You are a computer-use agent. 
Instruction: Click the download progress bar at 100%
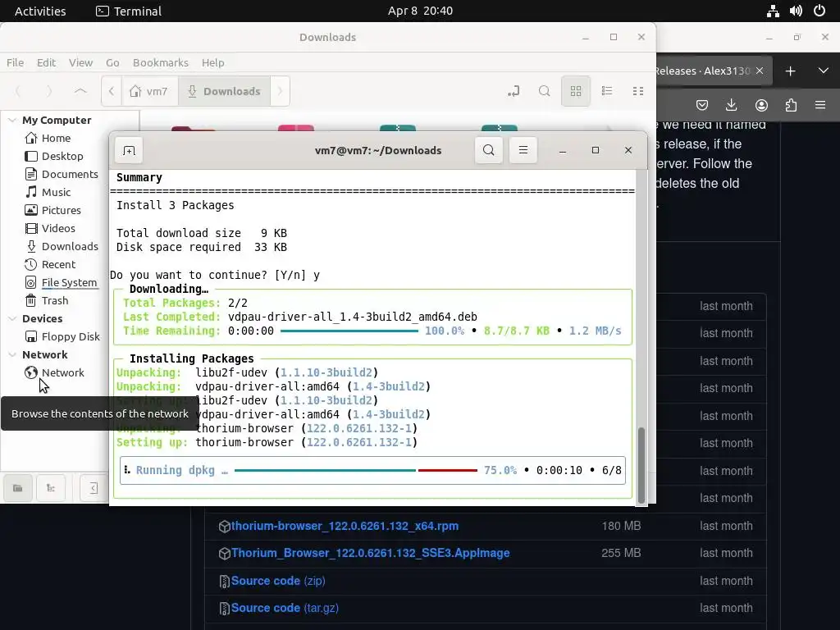(x=349, y=331)
